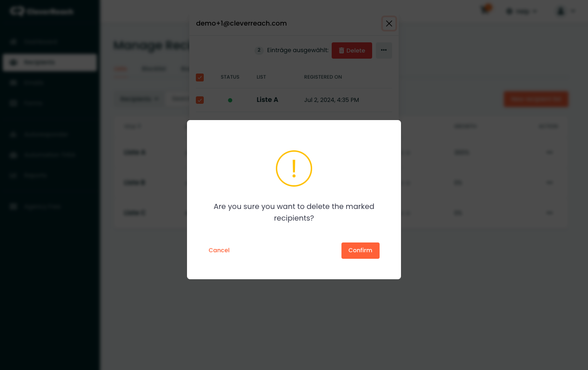Click the green status dot for Liste A
Screen dimensions: 588x370
[x=230, y=101]
